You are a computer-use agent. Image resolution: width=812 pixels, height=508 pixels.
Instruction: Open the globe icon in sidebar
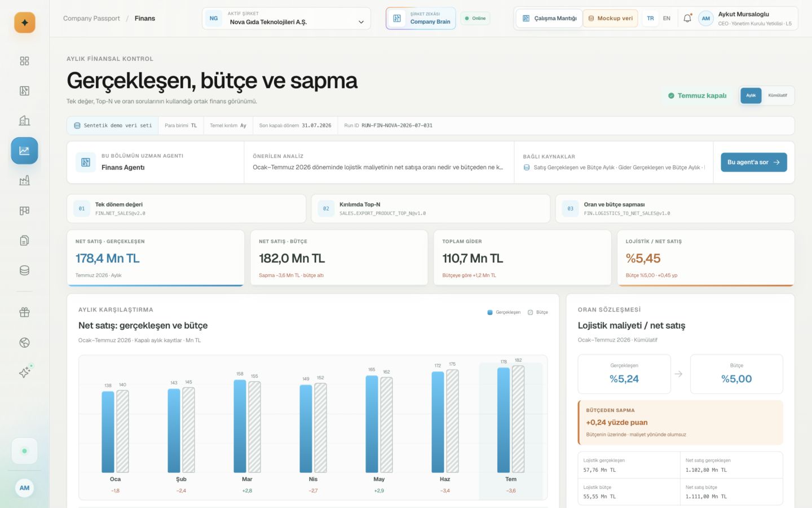tap(24, 343)
